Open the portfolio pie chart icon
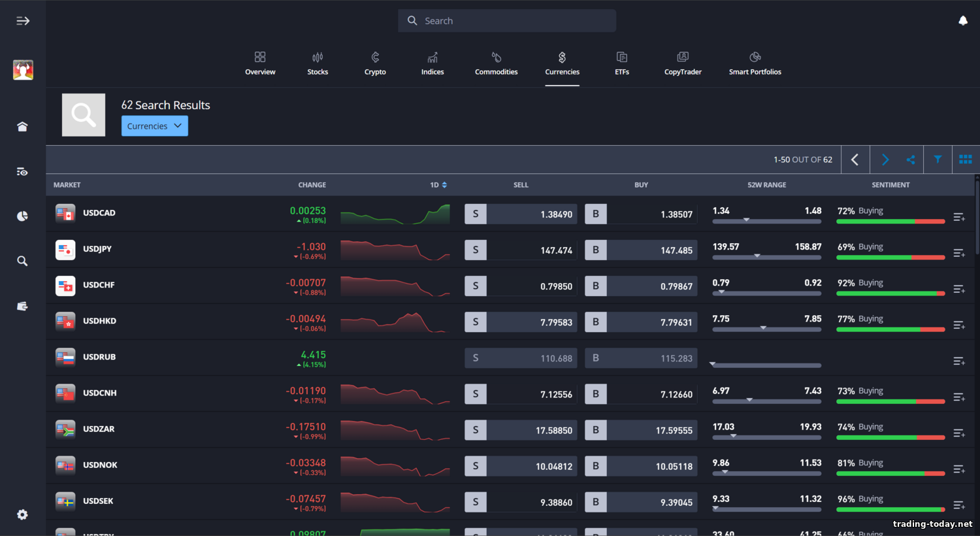This screenshot has height=536, width=980. pyautogui.click(x=22, y=216)
